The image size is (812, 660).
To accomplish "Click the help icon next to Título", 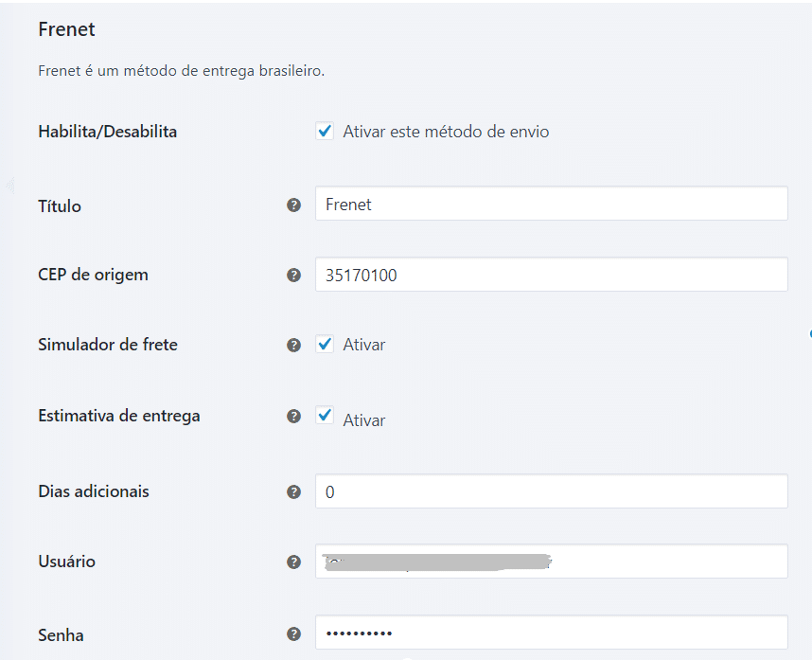I will coord(293,205).
